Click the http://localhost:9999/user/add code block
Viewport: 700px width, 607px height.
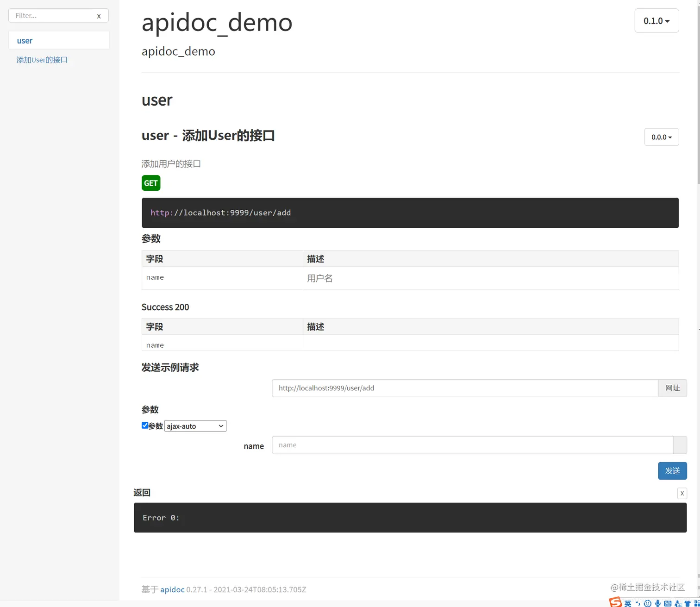tap(410, 213)
